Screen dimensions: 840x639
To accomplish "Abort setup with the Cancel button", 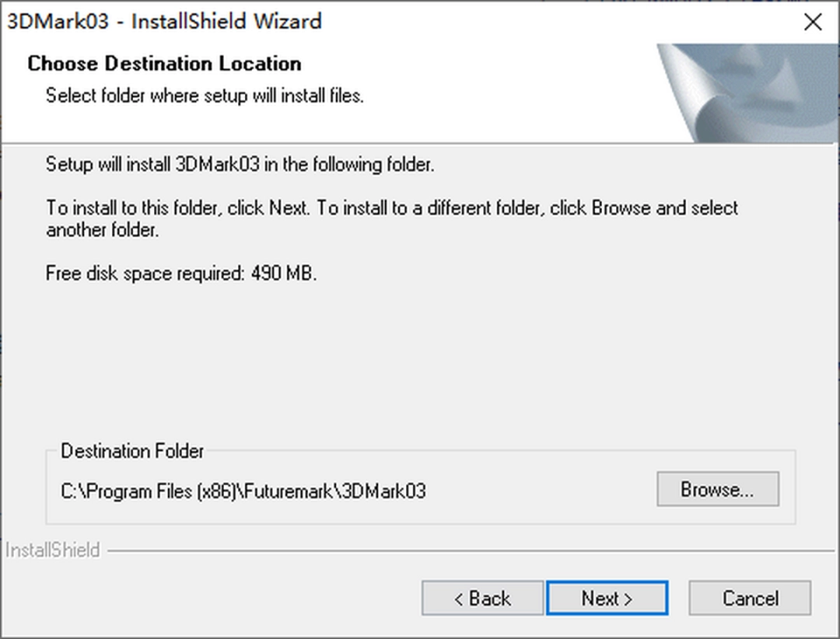I will (x=748, y=598).
